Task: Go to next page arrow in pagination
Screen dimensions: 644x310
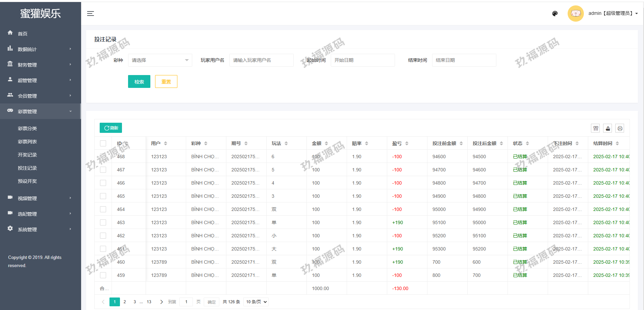Action: 162,302
